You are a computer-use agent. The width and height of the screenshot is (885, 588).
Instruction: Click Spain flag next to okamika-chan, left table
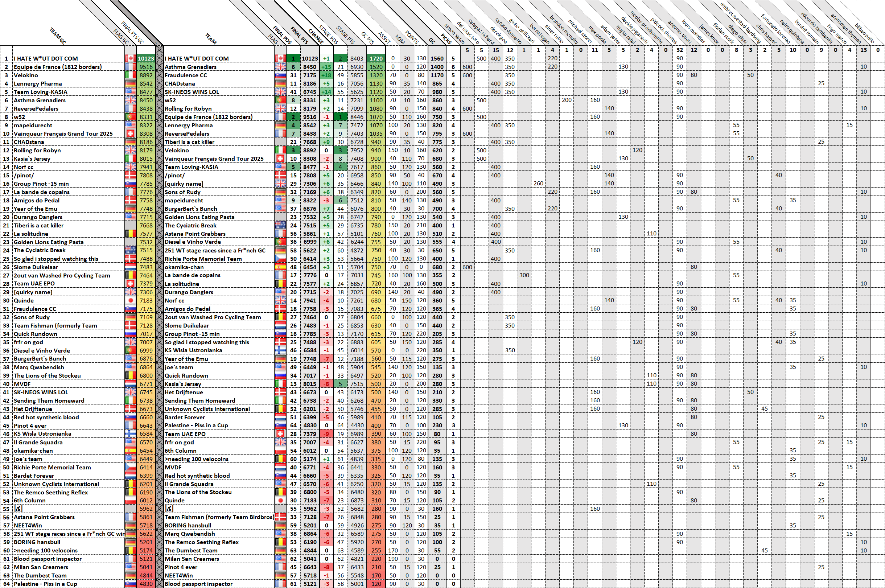click(130, 451)
